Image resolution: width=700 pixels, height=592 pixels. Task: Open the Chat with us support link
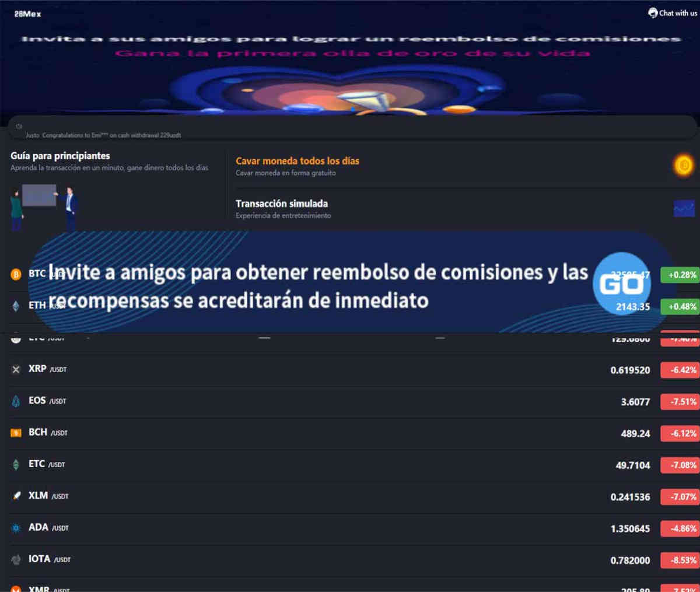tap(673, 13)
